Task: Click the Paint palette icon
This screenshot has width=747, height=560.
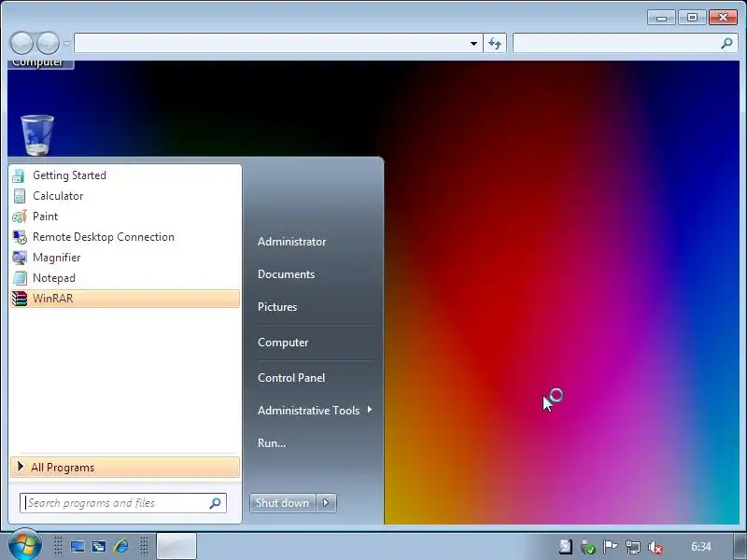Action: click(x=20, y=217)
